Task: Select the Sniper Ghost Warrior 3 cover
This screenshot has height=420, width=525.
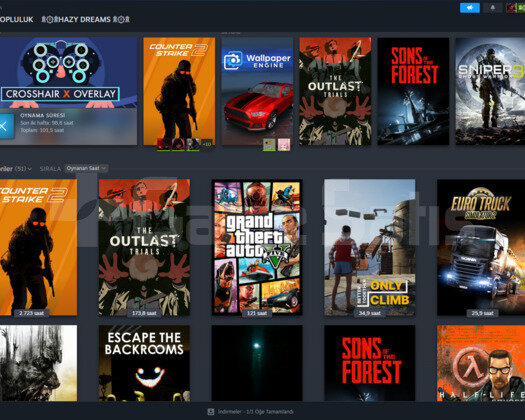Action: [x=490, y=91]
